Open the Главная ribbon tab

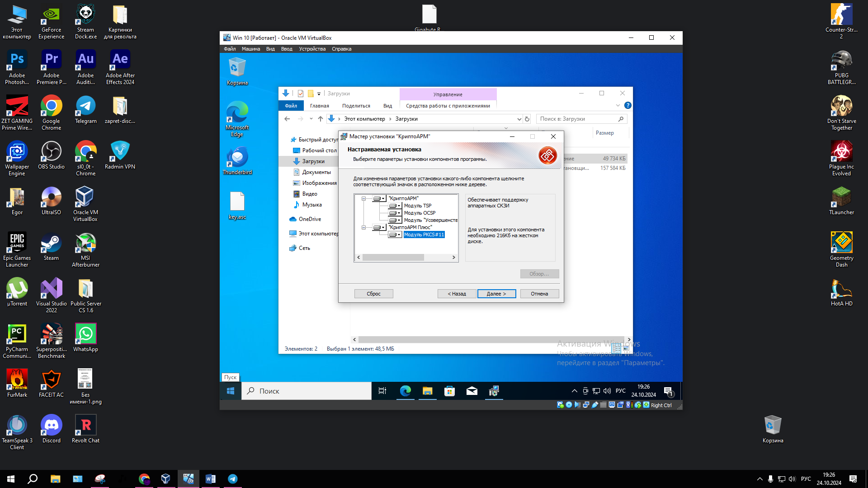click(320, 106)
